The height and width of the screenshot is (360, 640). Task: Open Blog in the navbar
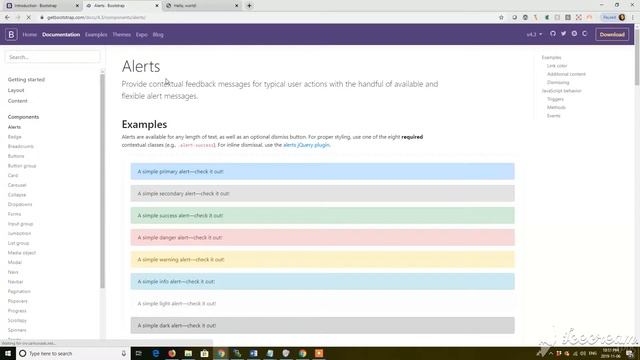(158, 35)
